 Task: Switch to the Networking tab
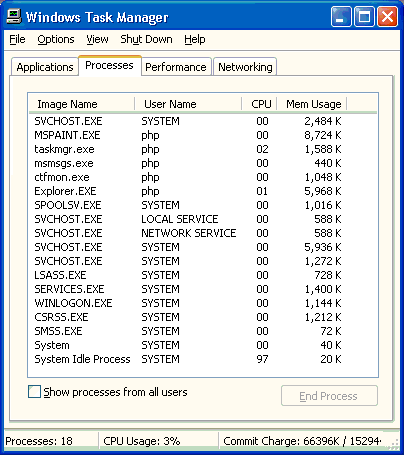click(x=245, y=67)
